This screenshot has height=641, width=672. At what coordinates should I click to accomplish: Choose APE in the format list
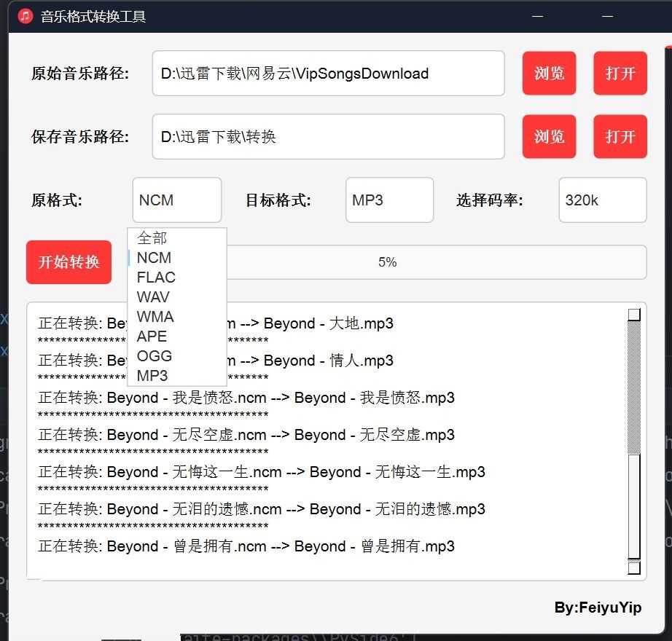point(152,337)
